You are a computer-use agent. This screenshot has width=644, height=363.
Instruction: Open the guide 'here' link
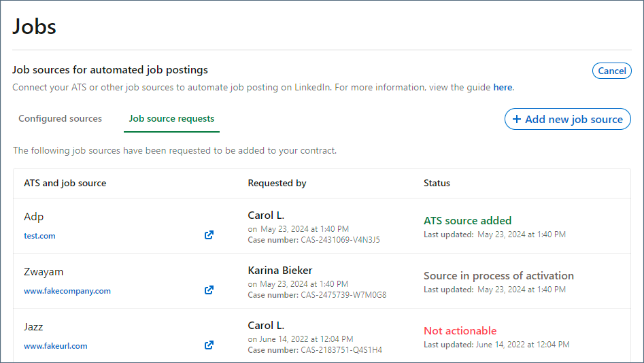tap(503, 88)
